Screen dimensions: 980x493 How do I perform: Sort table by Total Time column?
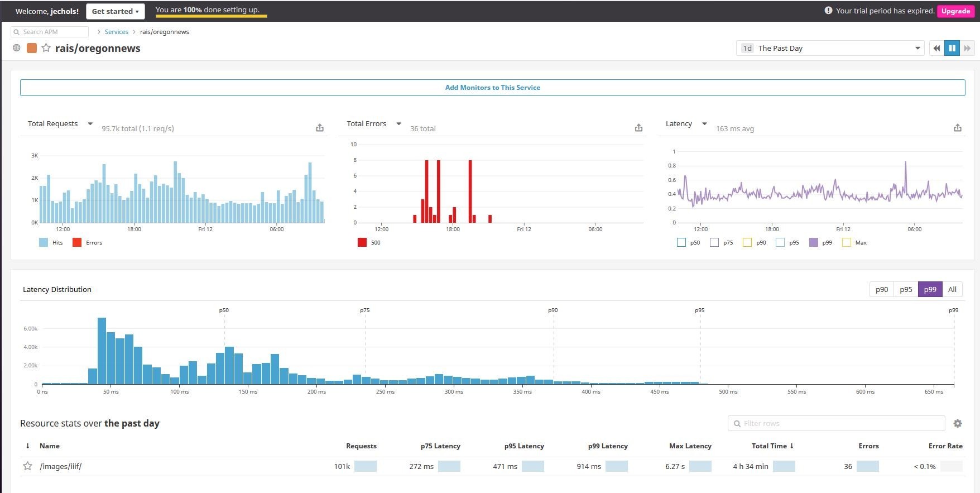pos(773,446)
